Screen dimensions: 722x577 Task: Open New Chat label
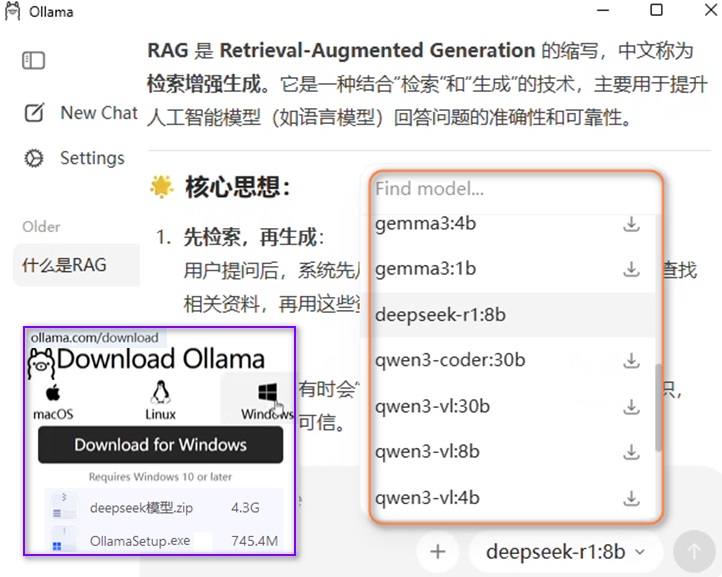pyautogui.click(x=99, y=113)
